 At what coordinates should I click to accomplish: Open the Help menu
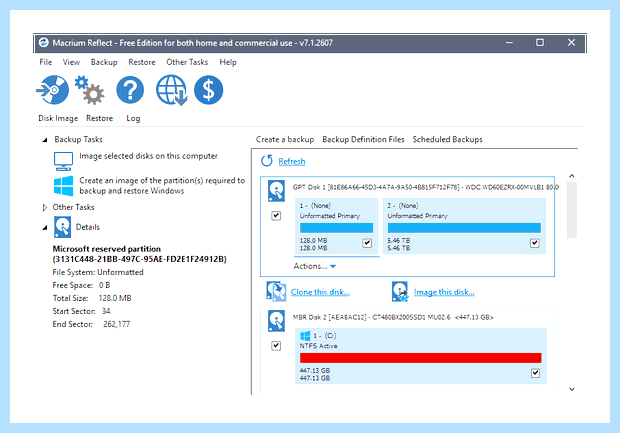coord(228,62)
